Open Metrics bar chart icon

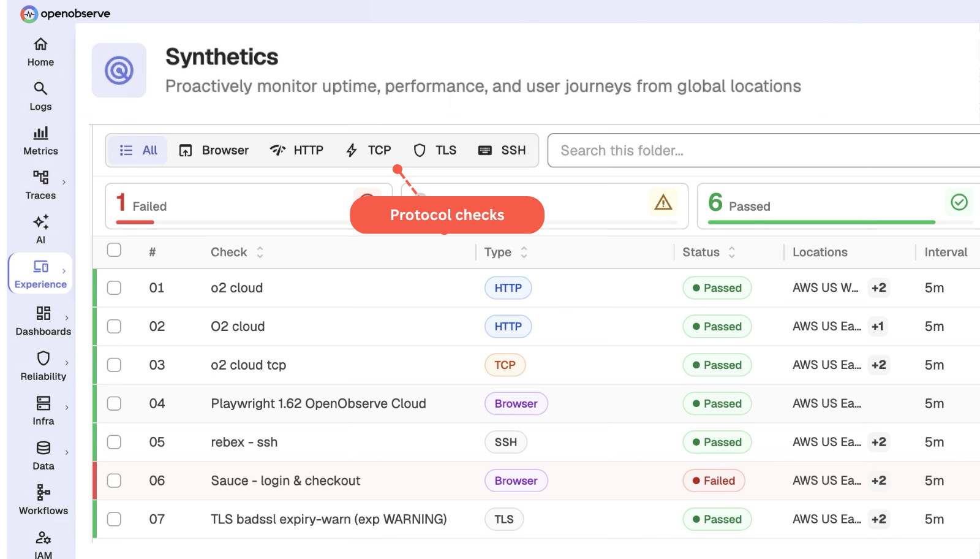click(x=40, y=133)
